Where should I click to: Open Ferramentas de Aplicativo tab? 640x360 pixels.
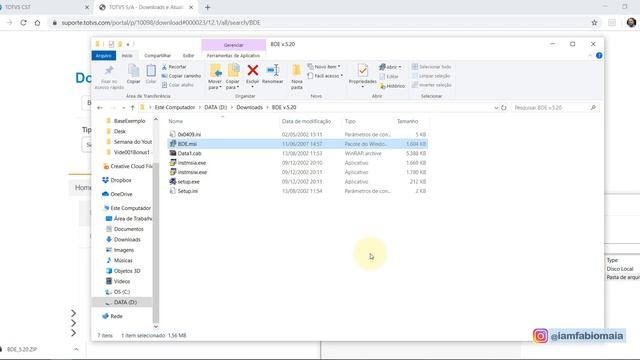233,56
